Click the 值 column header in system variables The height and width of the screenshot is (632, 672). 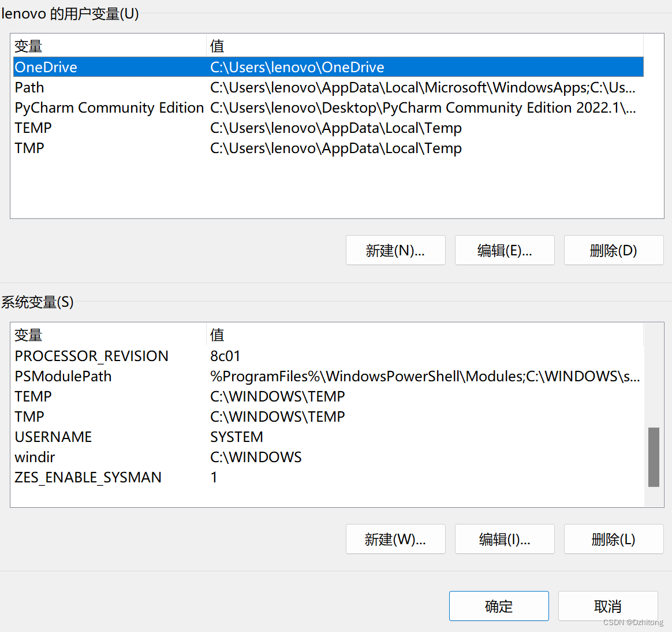click(425, 335)
